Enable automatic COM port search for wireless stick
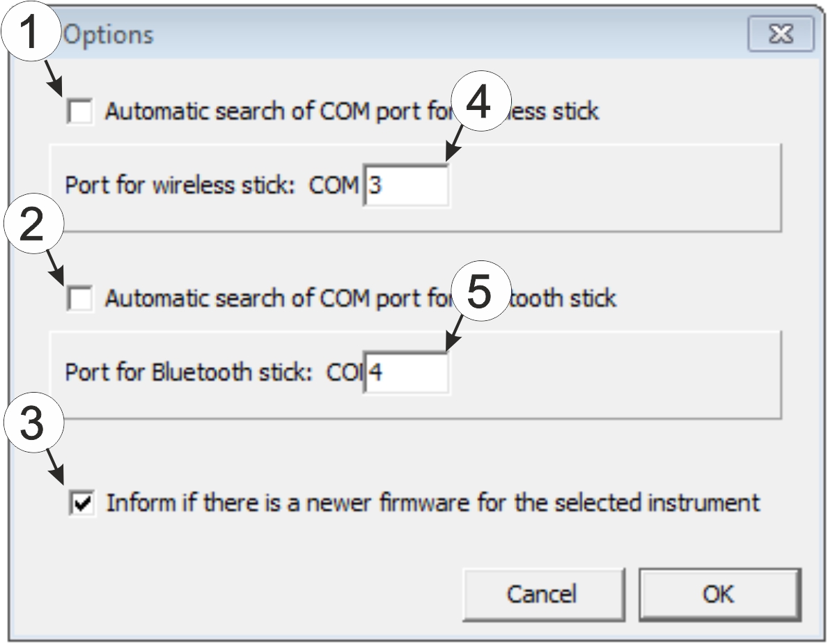 coord(80,111)
